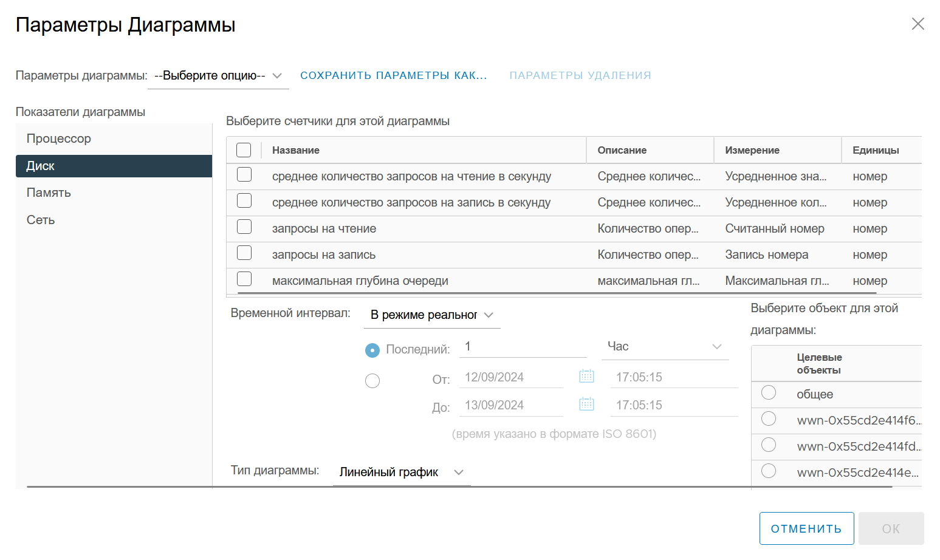Enable the 'запросы на запись' counter checkbox
The image size is (940, 560).
(244, 253)
